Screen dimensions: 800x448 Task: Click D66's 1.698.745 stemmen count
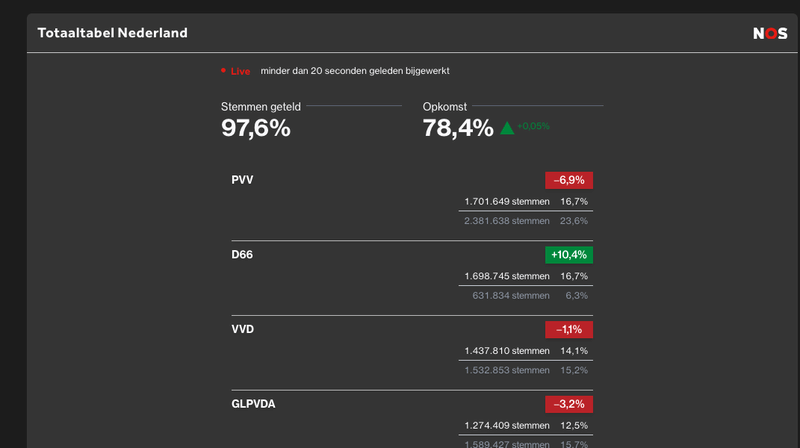[x=507, y=276]
